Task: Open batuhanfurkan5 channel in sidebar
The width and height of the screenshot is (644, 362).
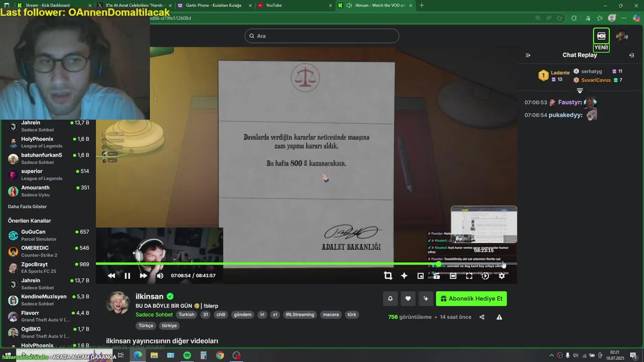Action: point(48,158)
